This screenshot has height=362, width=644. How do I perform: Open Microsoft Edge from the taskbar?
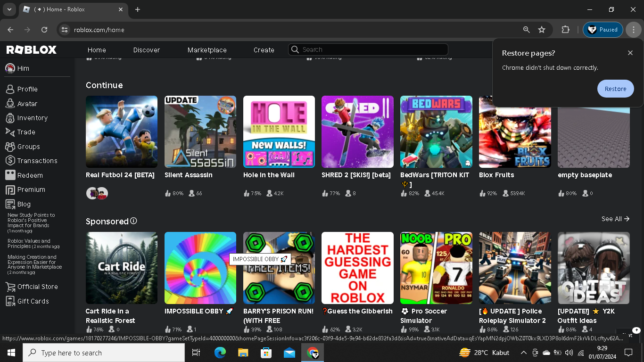(x=220, y=353)
